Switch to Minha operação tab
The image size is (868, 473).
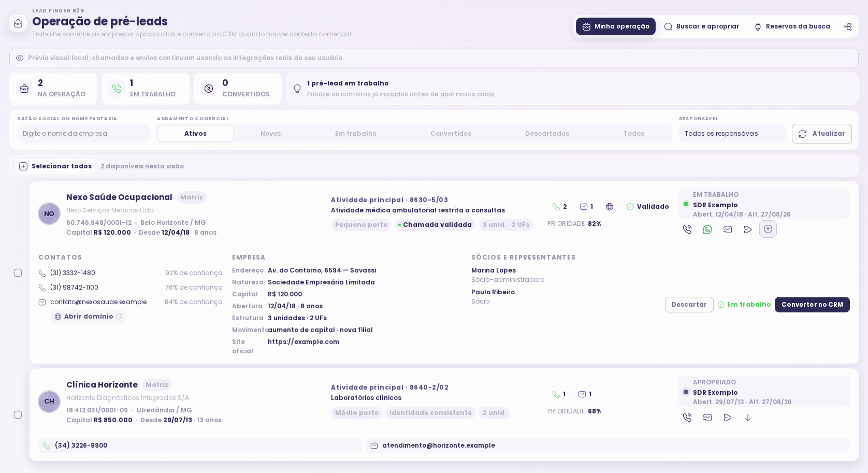(x=616, y=26)
